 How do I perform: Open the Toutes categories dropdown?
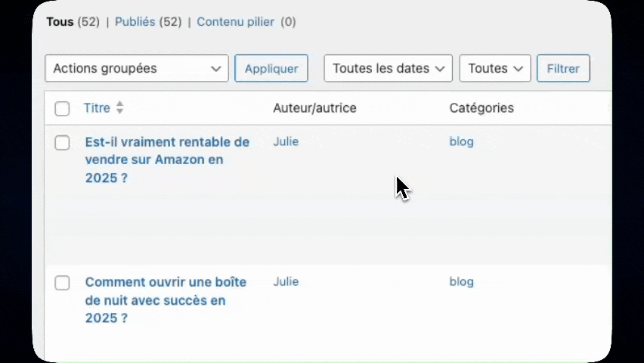coord(495,68)
